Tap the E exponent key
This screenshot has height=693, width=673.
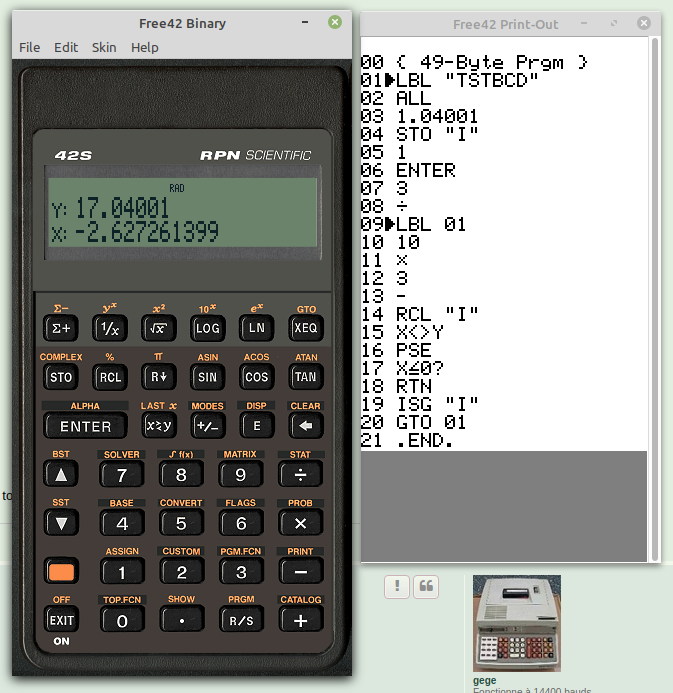(x=256, y=426)
